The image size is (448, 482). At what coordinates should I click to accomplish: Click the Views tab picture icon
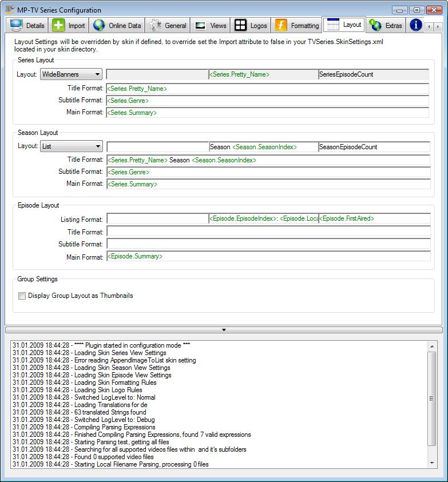[x=200, y=25]
